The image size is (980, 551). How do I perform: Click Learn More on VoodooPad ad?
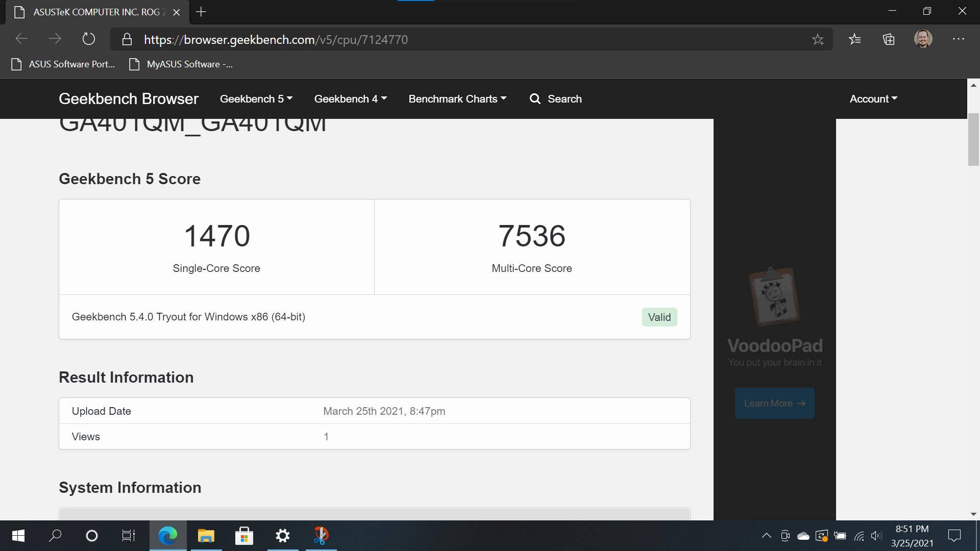click(x=774, y=404)
